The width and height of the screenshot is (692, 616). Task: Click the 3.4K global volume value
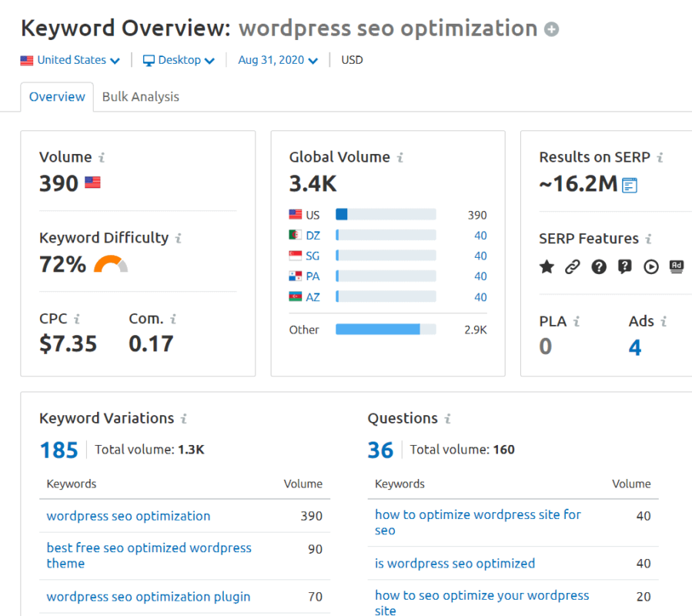point(313,184)
